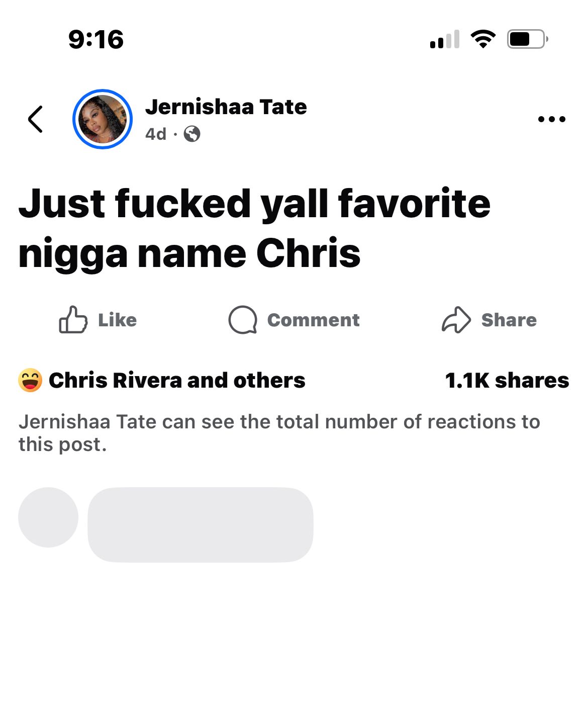The width and height of the screenshot is (588, 720).
Task: Tap the Like label
Action: 117,320
